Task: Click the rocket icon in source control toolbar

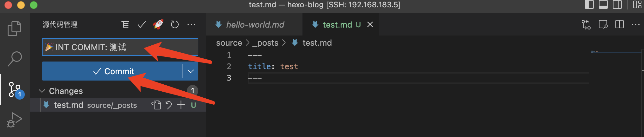Action: [158, 24]
